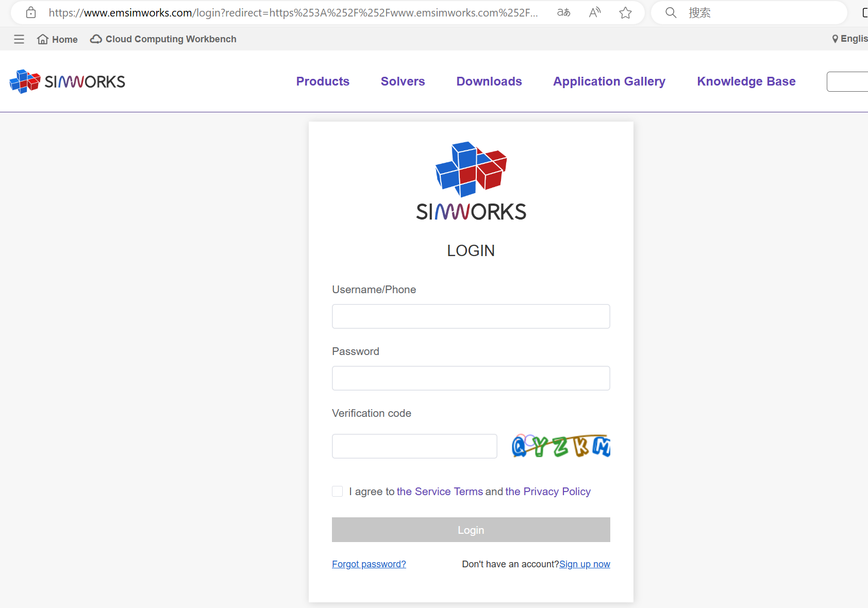
Task: Click the gray Login button
Action: coord(471,530)
